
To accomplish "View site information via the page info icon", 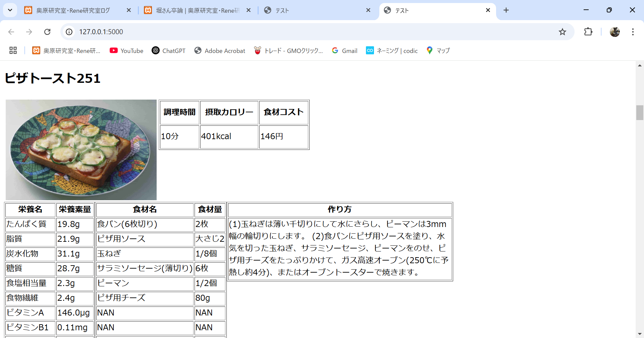I will (69, 32).
